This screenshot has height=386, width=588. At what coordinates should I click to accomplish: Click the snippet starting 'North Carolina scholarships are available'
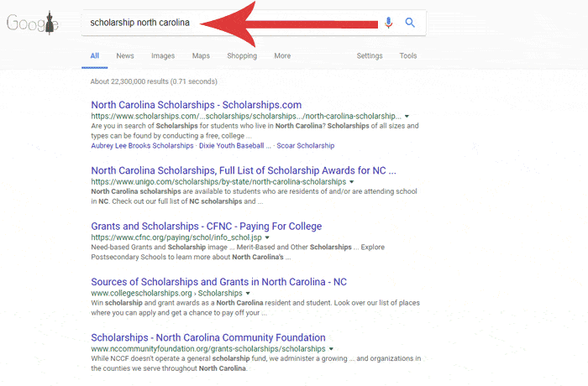pyautogui.click(x=254, y=196)
